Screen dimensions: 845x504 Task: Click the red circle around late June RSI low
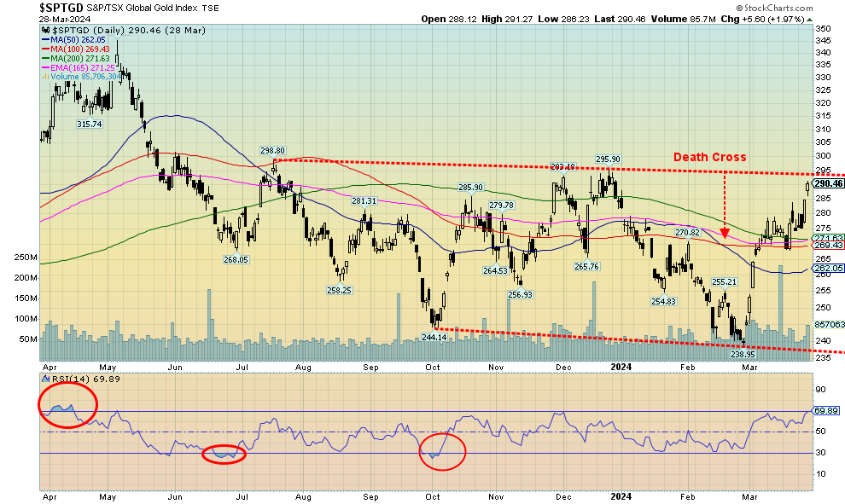click(x=224, y=454)
